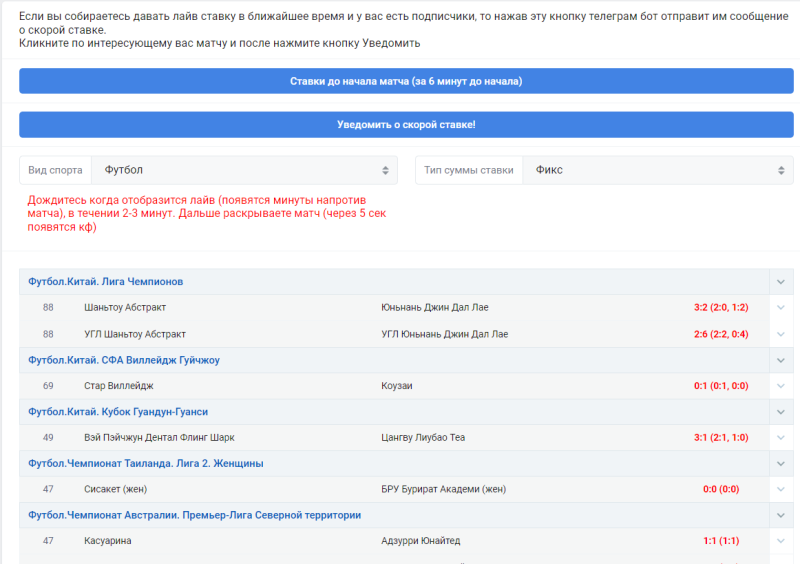Click the 'Ставки до начала матча' button
Image resolution: width=800 pixels, height=564 pixels.
406,81
